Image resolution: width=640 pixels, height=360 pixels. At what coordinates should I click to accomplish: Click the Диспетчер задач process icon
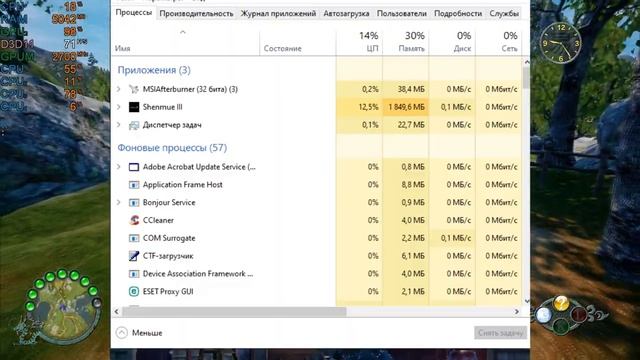coord(134,125)
